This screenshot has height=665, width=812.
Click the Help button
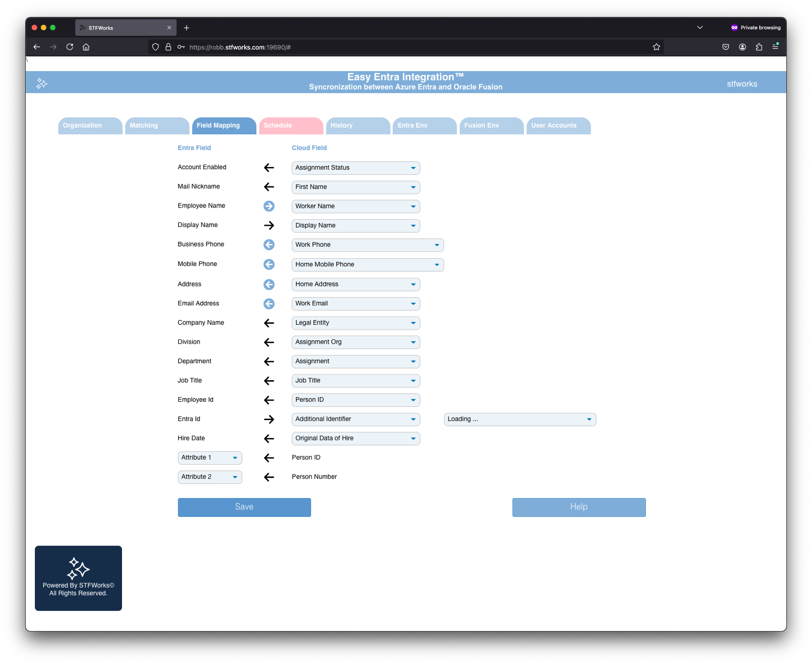(578, 507)
